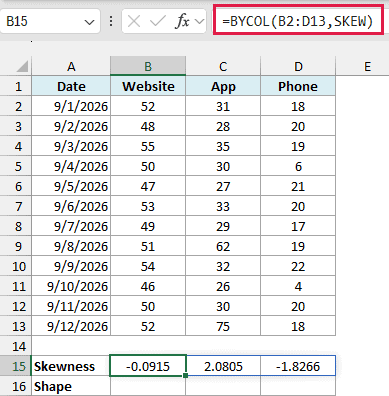Select Phone value 4

click(x=298, y=286)
